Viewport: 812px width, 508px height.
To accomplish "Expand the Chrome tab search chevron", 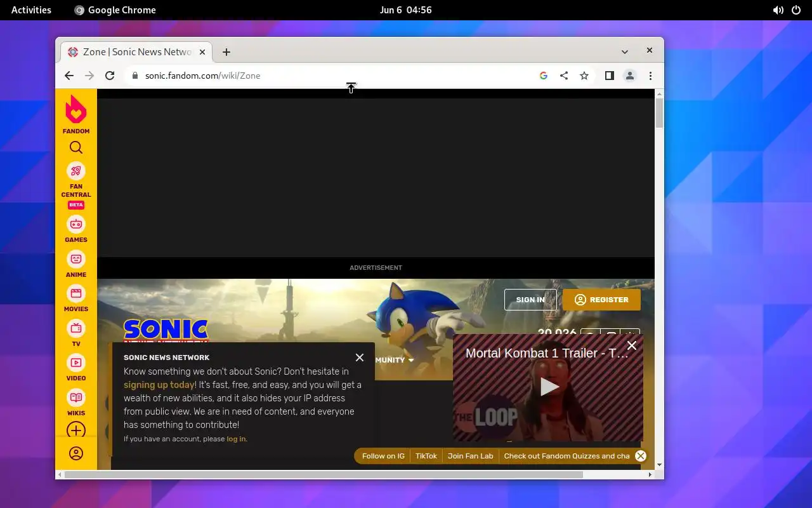I will [625, 52].
